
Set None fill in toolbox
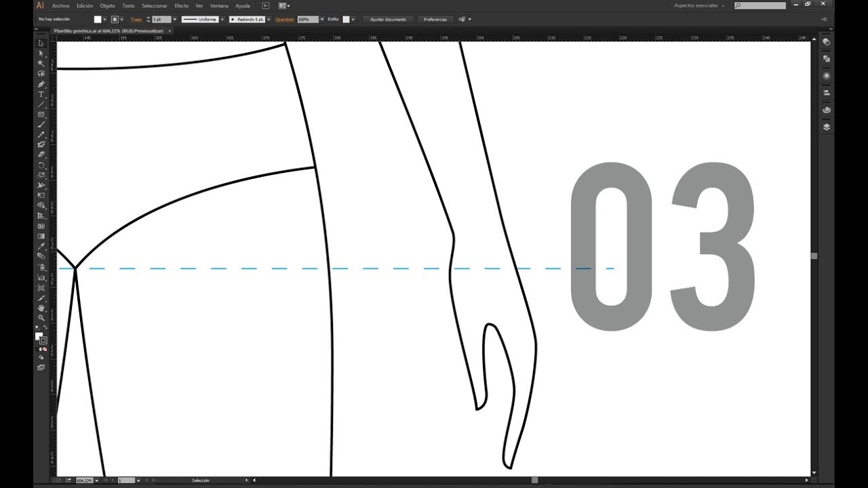pyautogui.click(x=45, y=349)
